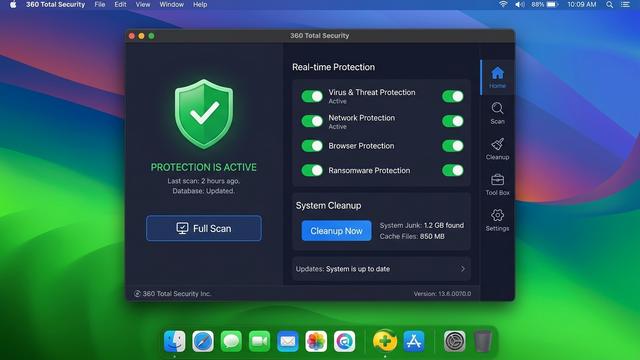Viewport: 640px width, 360px height.
Task: Open Photos from the dock
Action: tap(316, 341)
